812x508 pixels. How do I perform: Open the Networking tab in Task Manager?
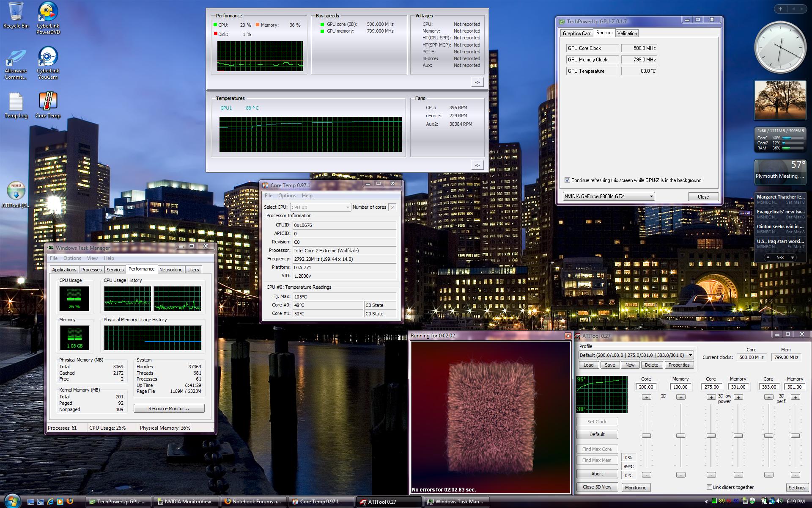171,270
